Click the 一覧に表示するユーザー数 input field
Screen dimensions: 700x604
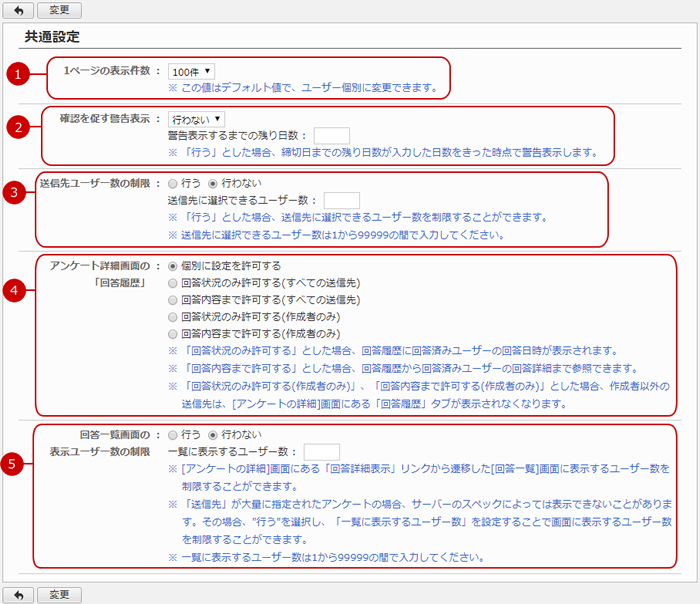321,452
